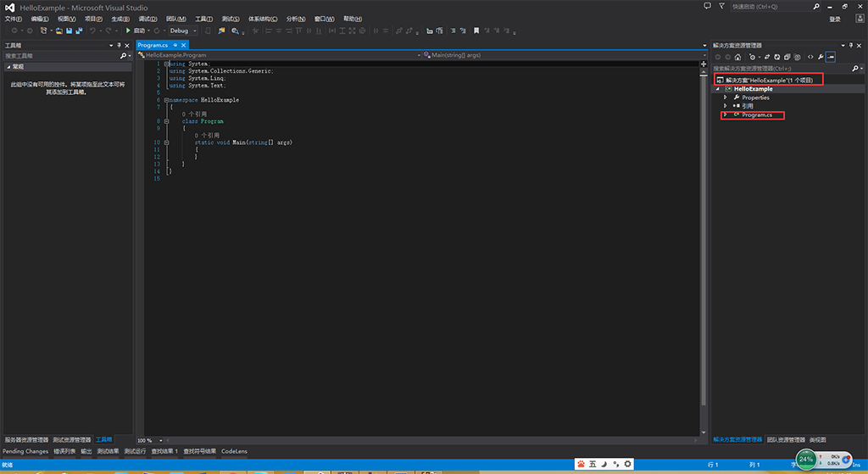Click the Home icon in Solution Explorer
Viewport: 868px width, 474px height.
(738, 57)
